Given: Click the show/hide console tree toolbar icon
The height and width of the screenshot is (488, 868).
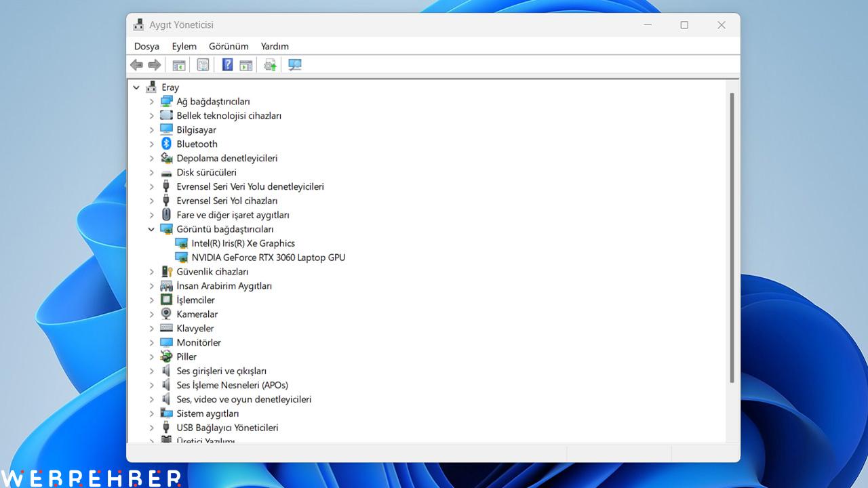Looking at the screenshot, I should tap(179, 65).
